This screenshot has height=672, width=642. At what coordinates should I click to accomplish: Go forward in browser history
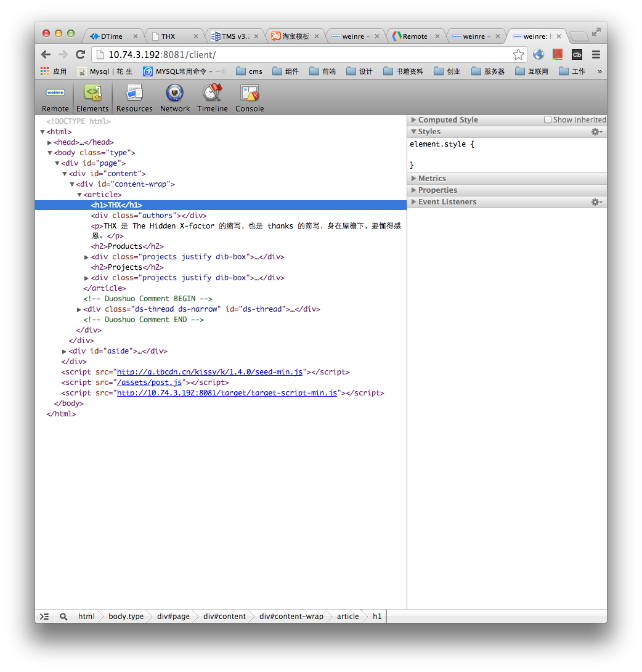pyautogui.click(x=63, y=54)
